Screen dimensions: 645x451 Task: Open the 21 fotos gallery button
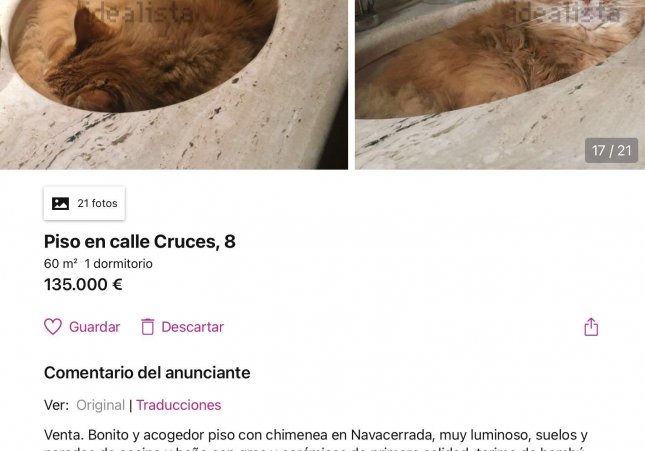click(84, 203)
